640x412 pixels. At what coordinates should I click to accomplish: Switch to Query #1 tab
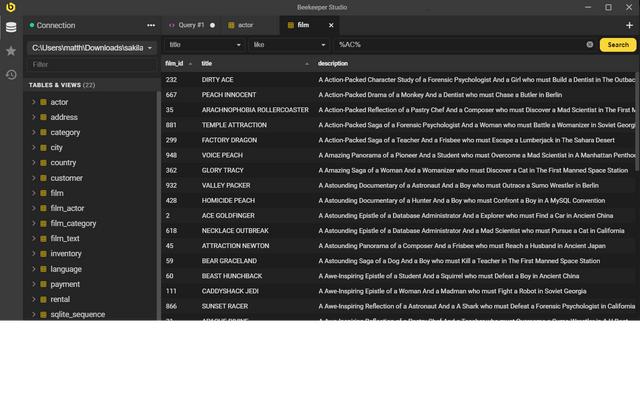pos(191,25)
